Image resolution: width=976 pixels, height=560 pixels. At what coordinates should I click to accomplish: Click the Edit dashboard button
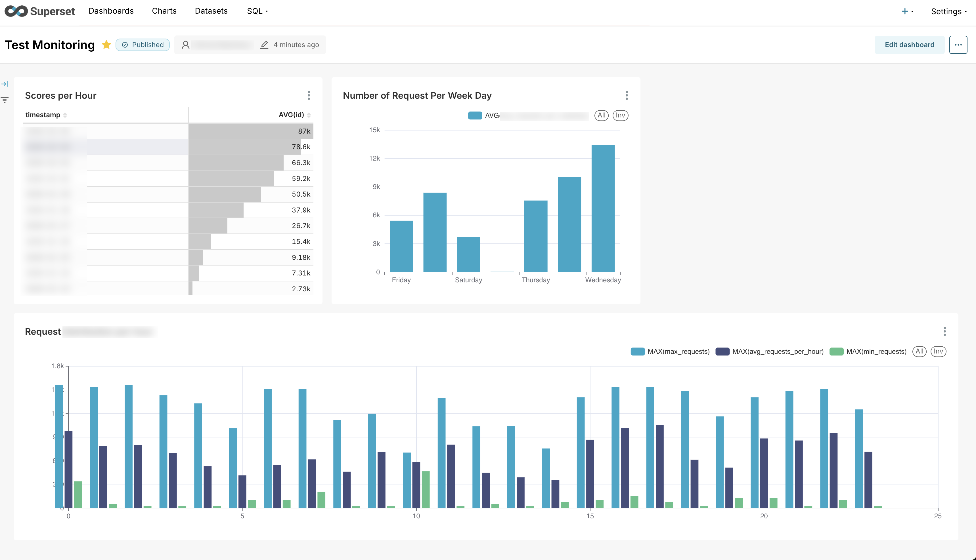[909, 45]
